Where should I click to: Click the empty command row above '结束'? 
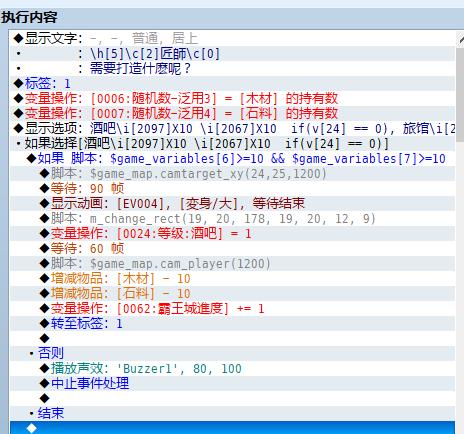(x=232, y=398)
